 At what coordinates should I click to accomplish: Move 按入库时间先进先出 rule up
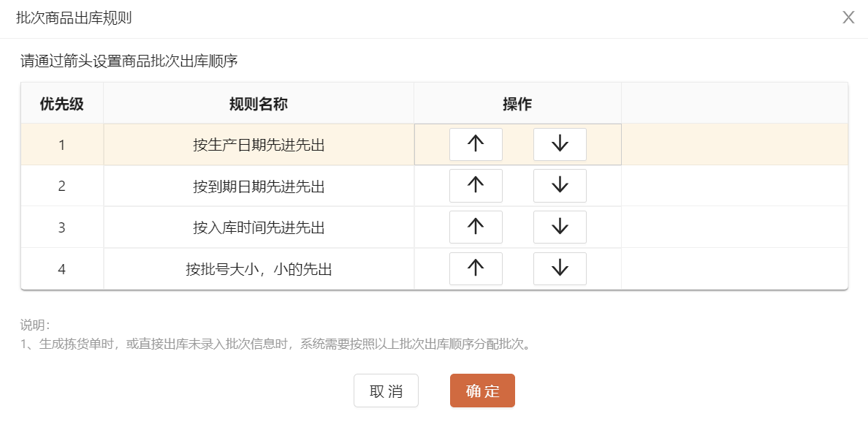point(476,227)
